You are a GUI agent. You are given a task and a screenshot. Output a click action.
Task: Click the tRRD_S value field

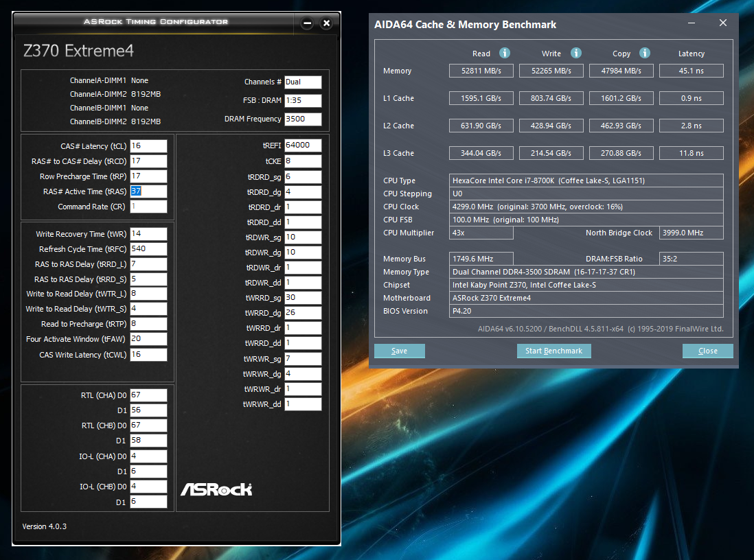pos(148,279)
